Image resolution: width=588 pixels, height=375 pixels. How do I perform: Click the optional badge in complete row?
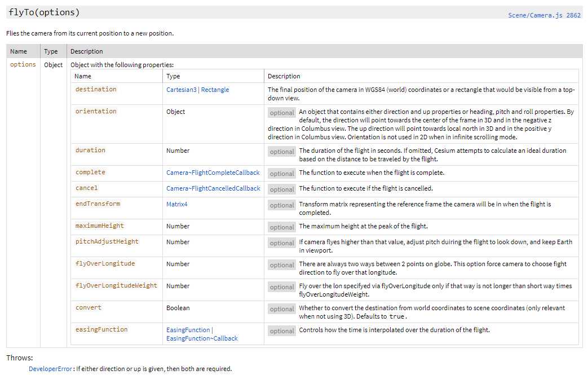[x=282, y=174]
